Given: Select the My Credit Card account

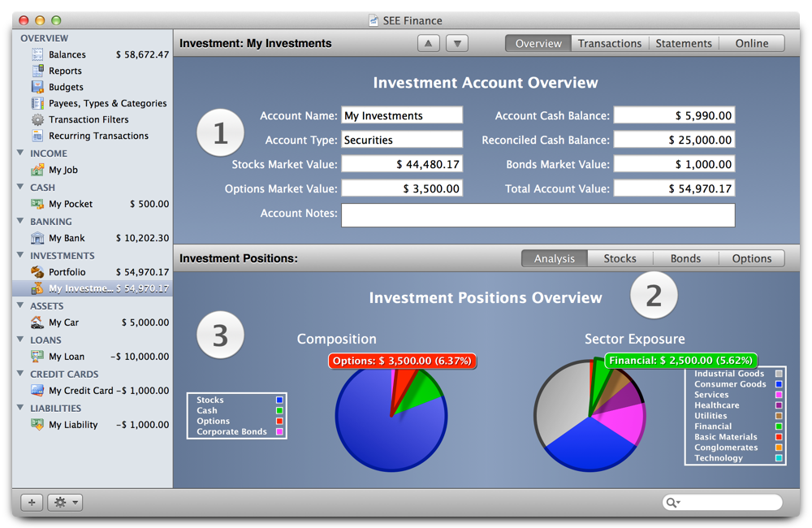Looking at the screenshot, I should click(x=37, y=391).
